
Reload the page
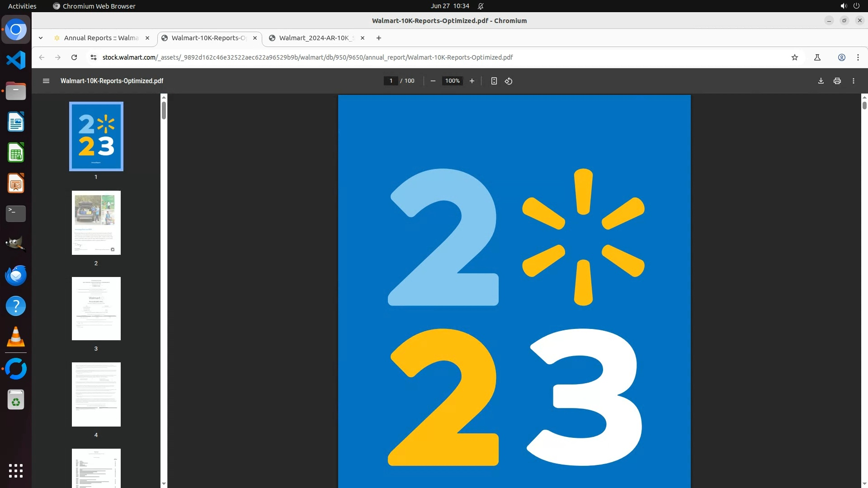[x=74, y=57]
